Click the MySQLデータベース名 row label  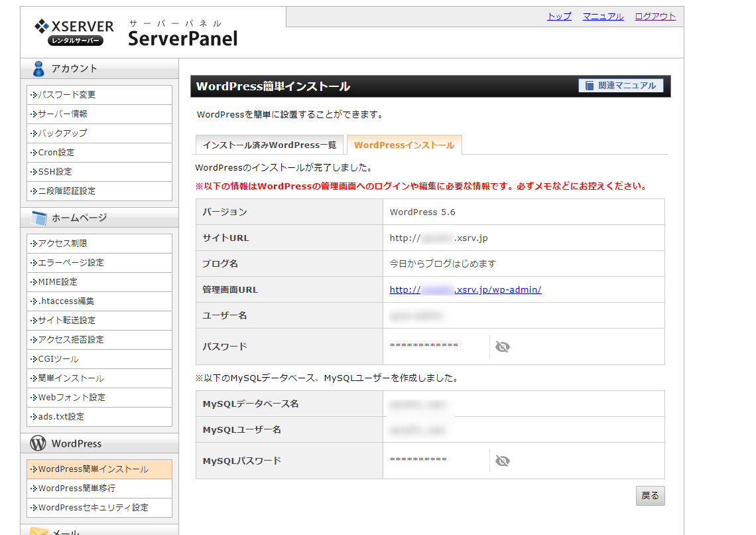[251, 404]
